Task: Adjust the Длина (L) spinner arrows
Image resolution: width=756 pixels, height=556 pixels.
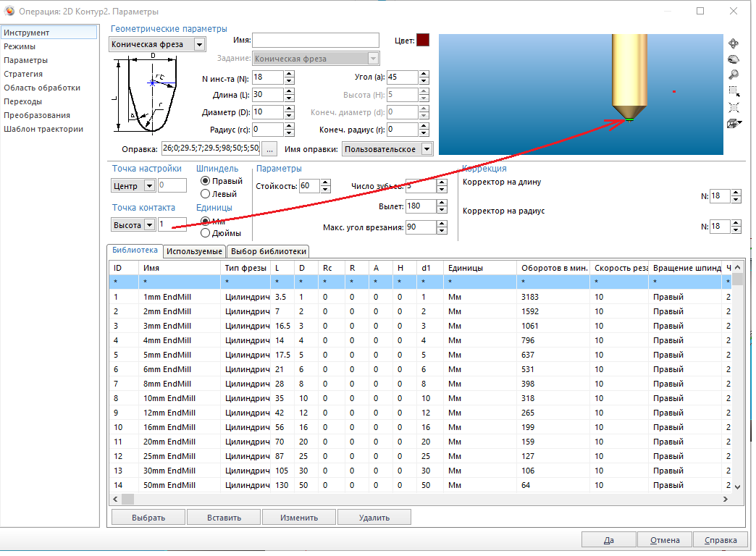Action: (289, 95)
